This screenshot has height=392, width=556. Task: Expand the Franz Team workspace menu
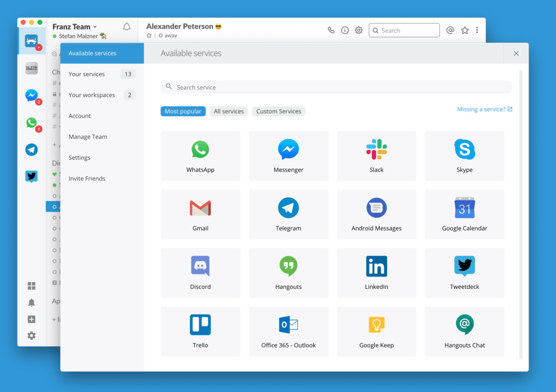pyautogui.click(x=74, y=26)
